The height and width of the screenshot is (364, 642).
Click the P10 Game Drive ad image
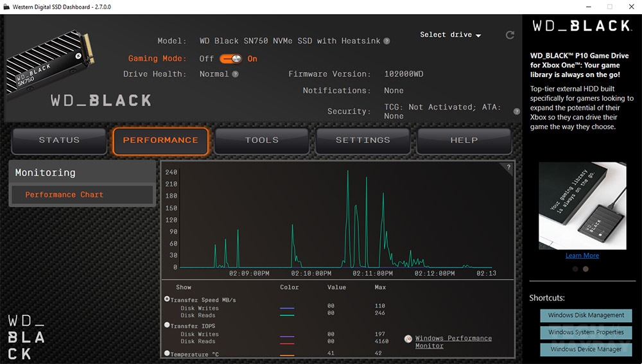coord(582,206)
